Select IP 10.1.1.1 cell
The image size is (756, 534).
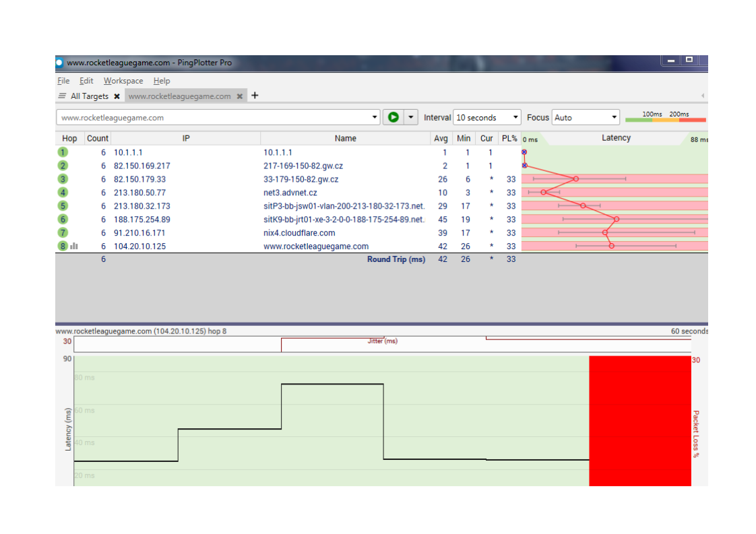click(x=128, y=152)
